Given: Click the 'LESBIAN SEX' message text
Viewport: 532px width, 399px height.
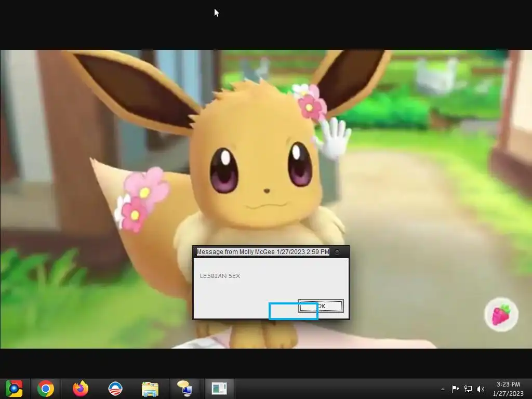Looking at the screenshot, I should click(x=220, y=276).
